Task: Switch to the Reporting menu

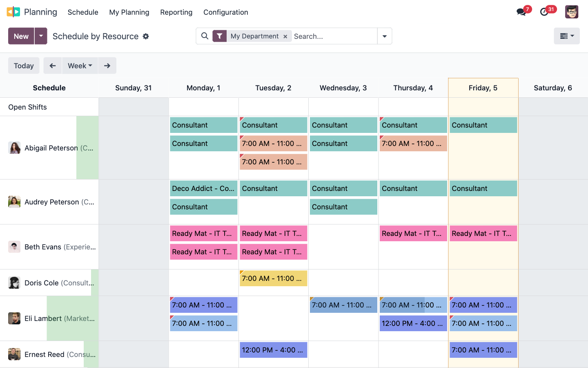Action: [176, 12]
